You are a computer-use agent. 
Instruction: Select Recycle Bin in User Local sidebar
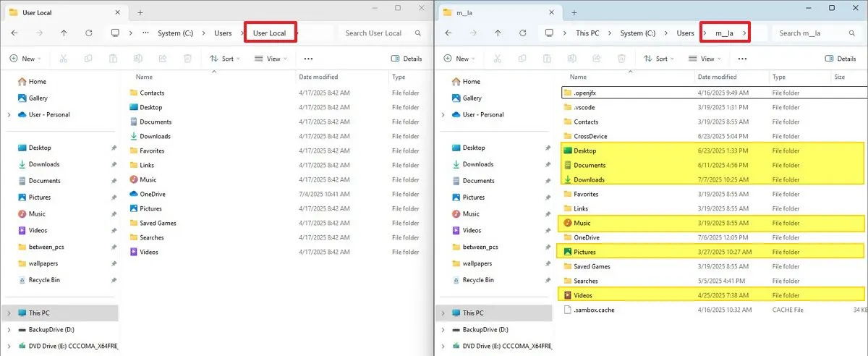pyautogui.click(x=43, y=280)
